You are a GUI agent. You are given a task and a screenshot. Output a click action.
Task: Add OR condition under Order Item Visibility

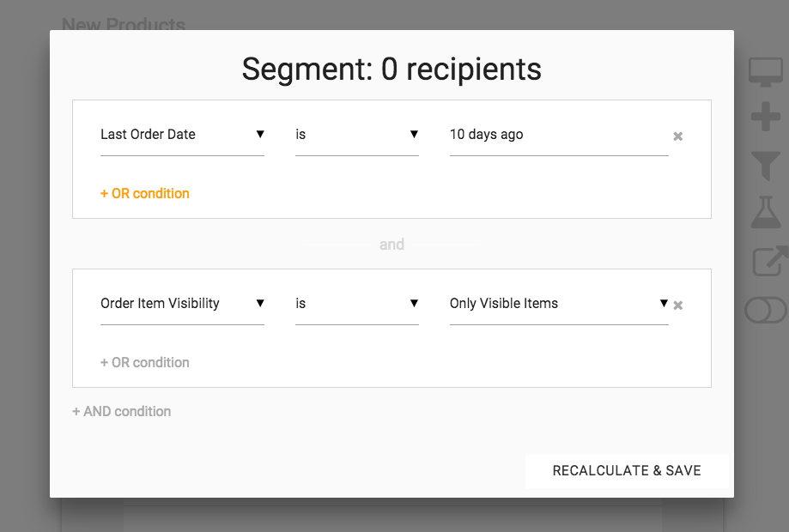click(145, 363)
